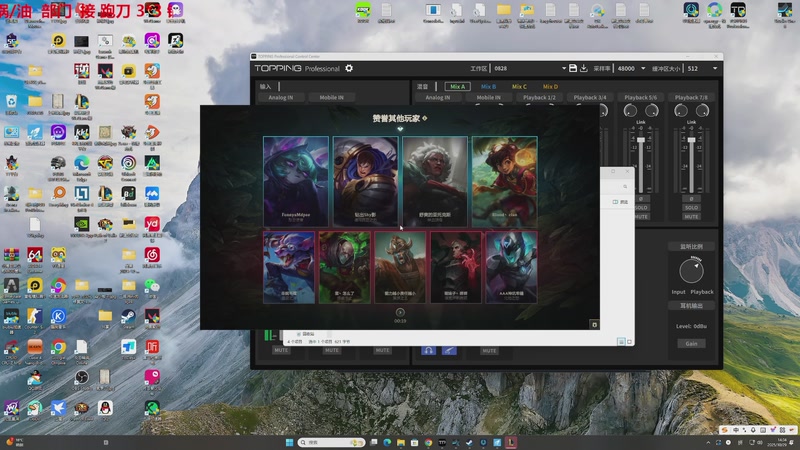Image resolution: width=800 pixels, height=450 pixels.
Task: Click right pan knob of Playback 5/6
Action: pyautogui.click(x=652, y=110)
